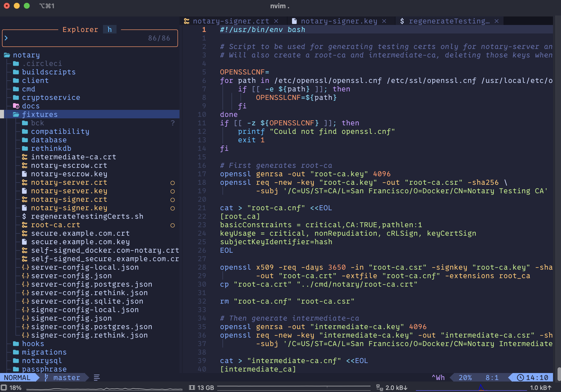Focus the Explorer search input field
This screenshot has width=561, height=392.
(x=75, y=38)
